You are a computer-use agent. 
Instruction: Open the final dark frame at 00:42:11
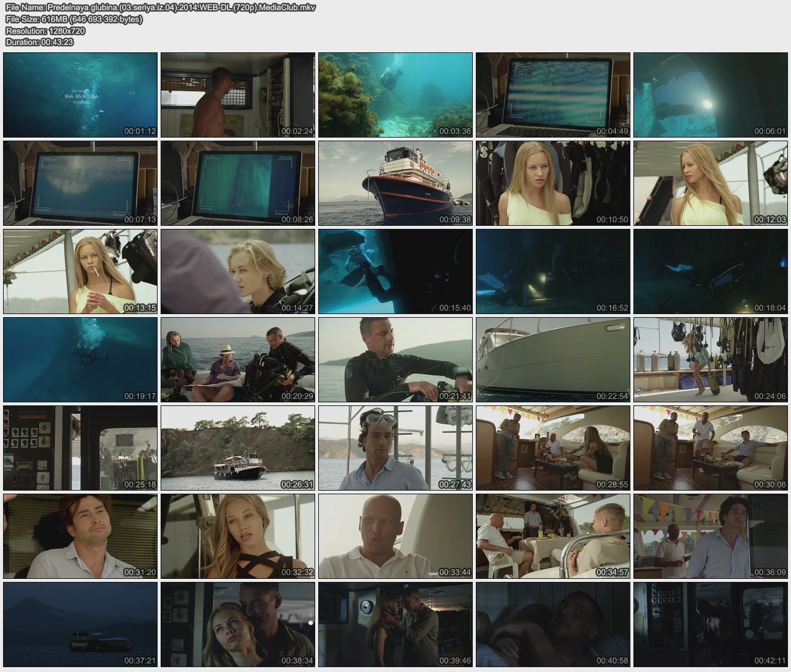click(x=711, y=625)
